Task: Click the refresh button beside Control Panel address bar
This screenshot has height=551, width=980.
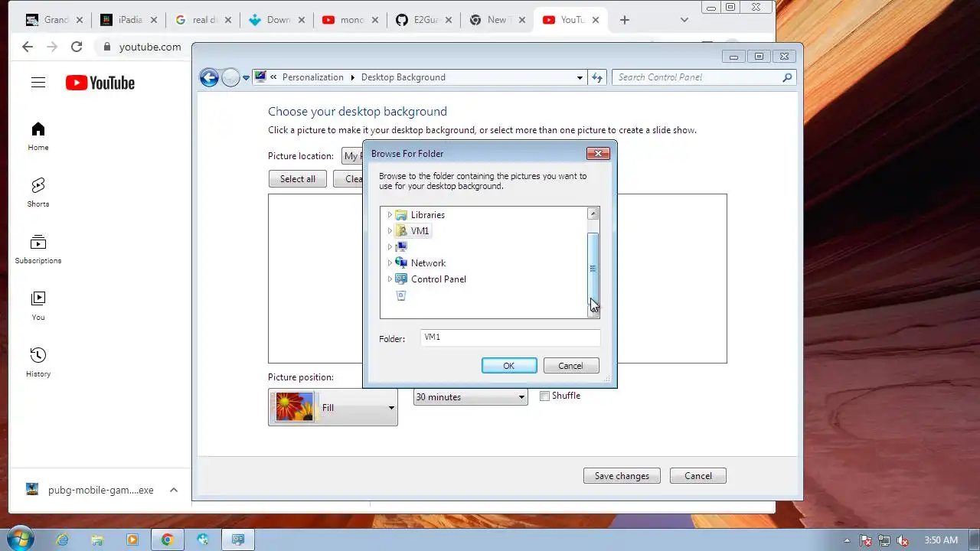Action: point(598,77)
